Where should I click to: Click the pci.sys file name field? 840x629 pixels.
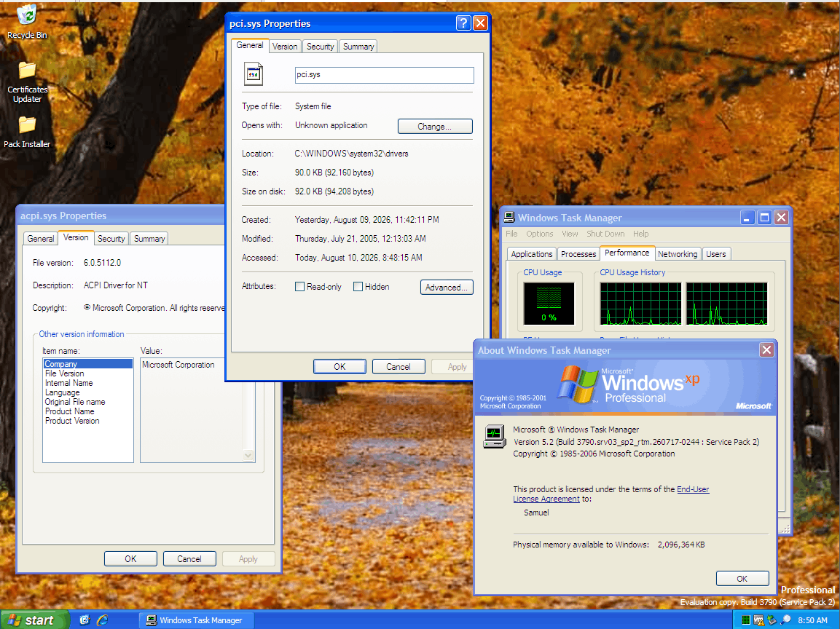[x=384, y=75]
